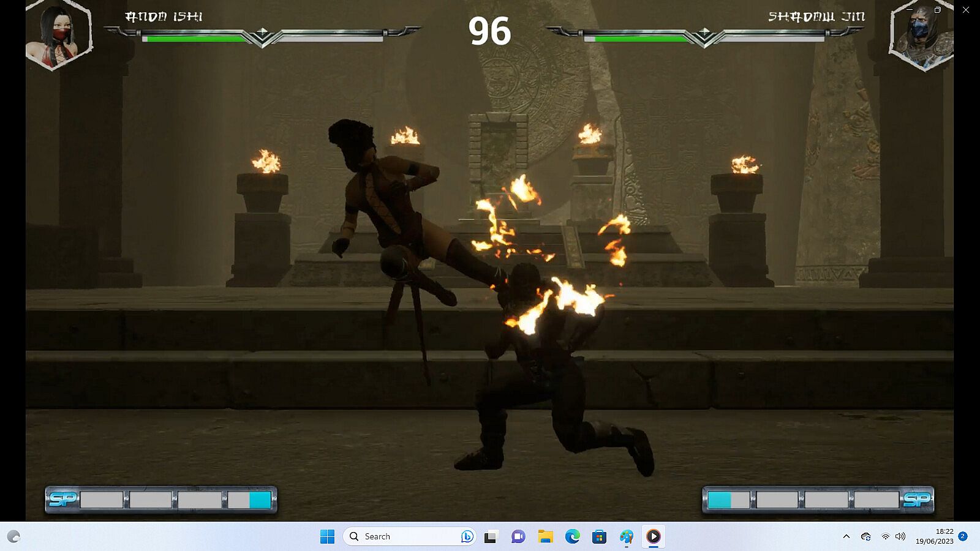Launch Teams Chat from the taskbar
This screenshot has height=551, width=980.
pos(518,536)
